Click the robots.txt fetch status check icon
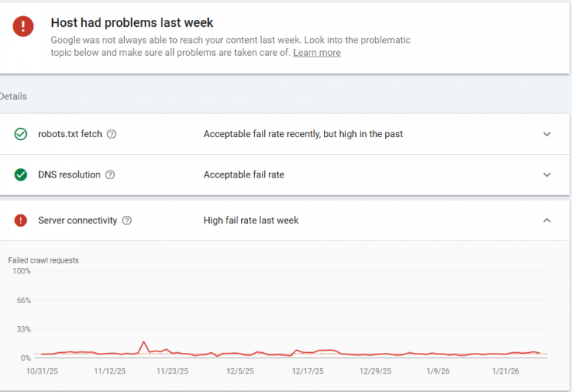Screen dimensions: 572x392 [21, 134]
